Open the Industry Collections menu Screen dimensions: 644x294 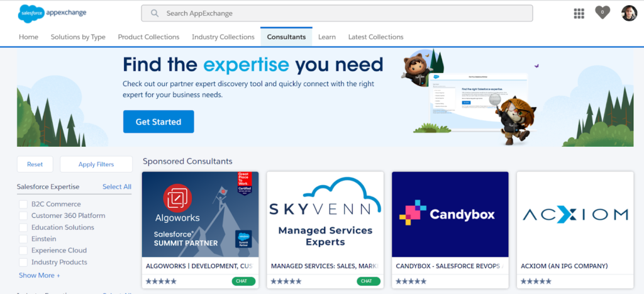[x=223, y=37]
